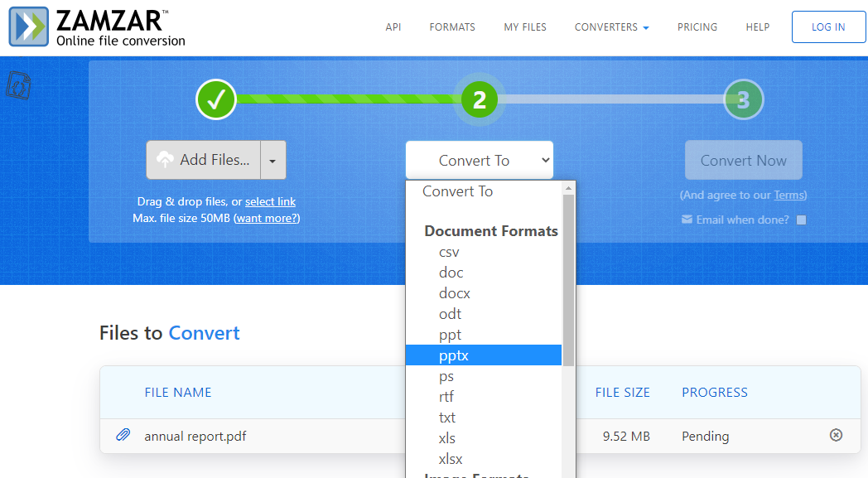Open the Add Files dropdown arrow
Image resolution: width=868 pixels, height=478 pixels.
coord(273,160)
